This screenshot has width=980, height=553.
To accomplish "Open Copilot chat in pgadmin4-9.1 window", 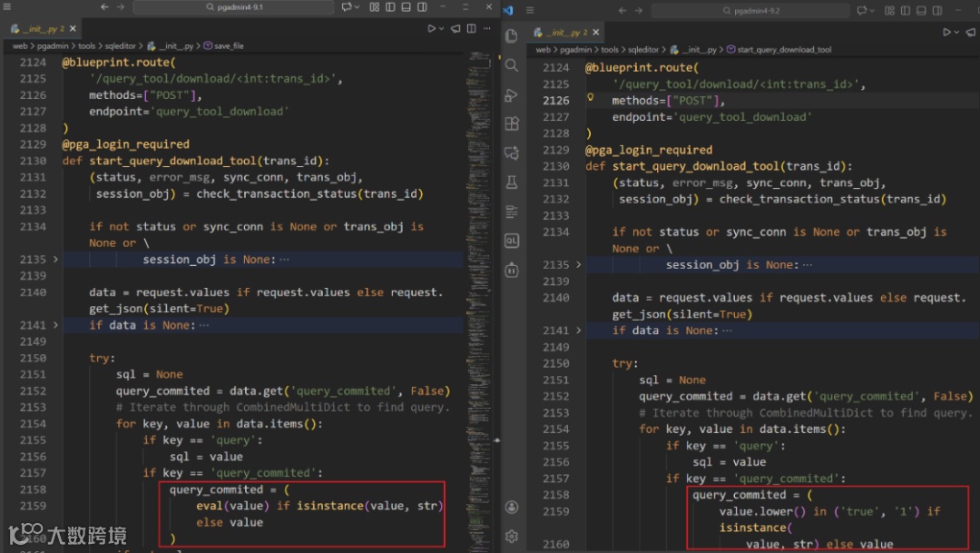I will point(347,7).
